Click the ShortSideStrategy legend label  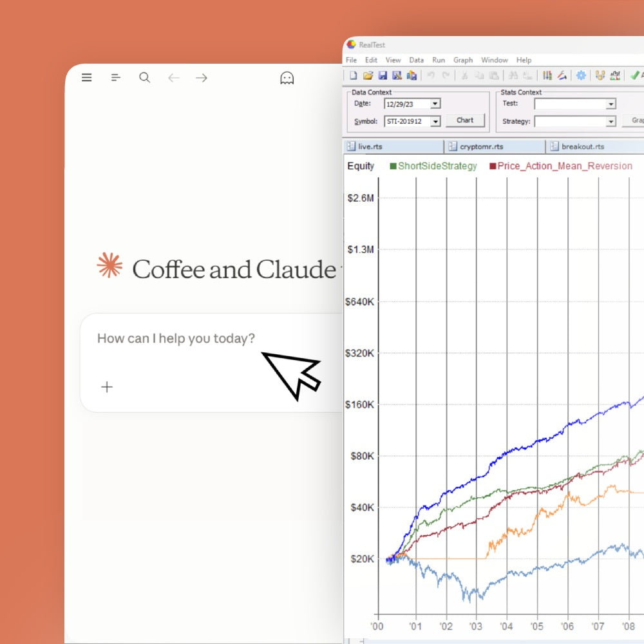tap(437, 166)
